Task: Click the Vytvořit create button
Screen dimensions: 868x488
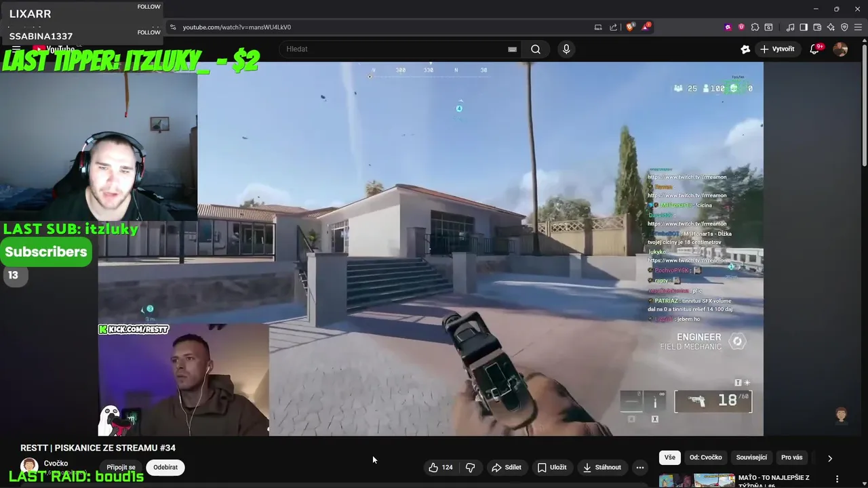Action: click(777, 49)
